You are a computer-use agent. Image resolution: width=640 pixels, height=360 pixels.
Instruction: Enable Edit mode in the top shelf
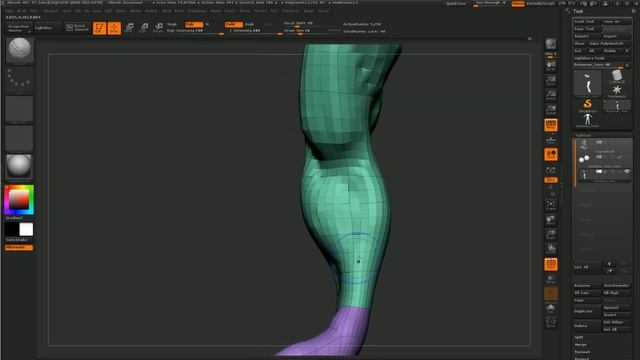(99, 28)
